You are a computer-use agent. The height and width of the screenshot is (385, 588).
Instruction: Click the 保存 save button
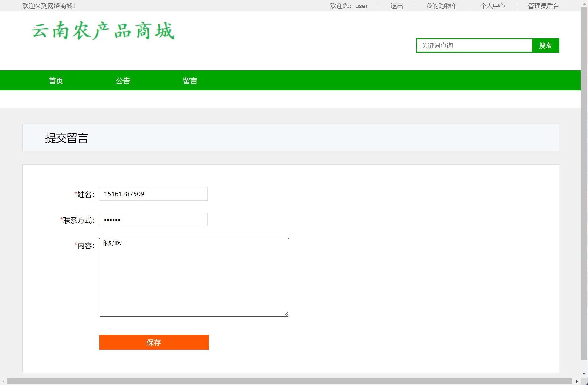click(x=154, y=342)
